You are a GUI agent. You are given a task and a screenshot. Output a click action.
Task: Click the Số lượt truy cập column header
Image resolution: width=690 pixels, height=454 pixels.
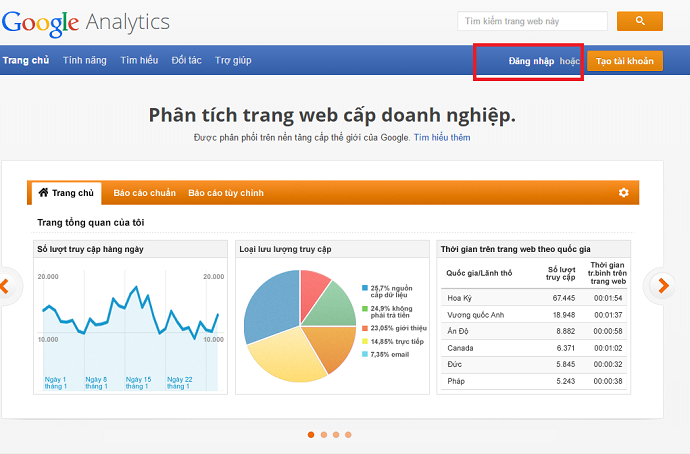click(x=561, y=273)
